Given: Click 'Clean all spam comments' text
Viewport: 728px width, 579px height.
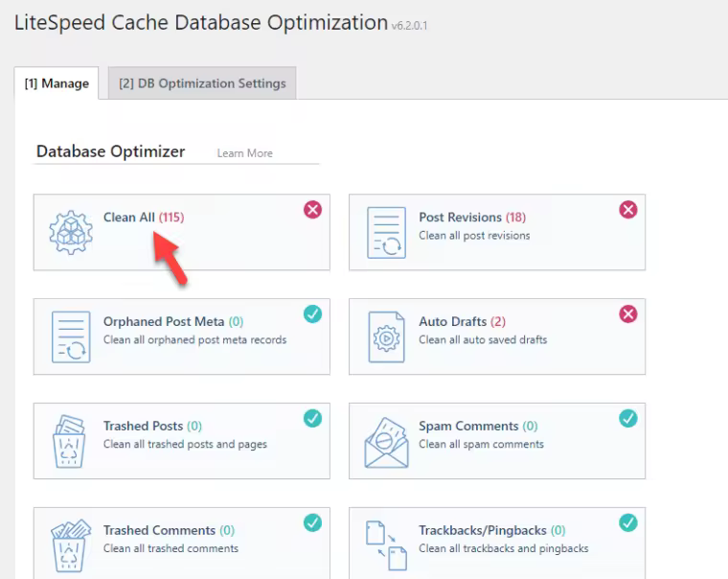Looking at the screenshot, I should [x=481, y=444].
